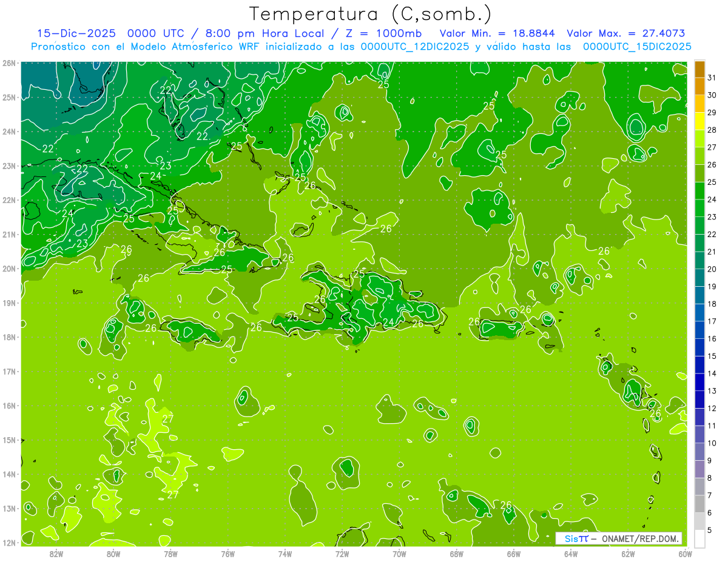728x562 pixels.
Task: Click the purple swatch between 9 and 10
Action: 699,452
